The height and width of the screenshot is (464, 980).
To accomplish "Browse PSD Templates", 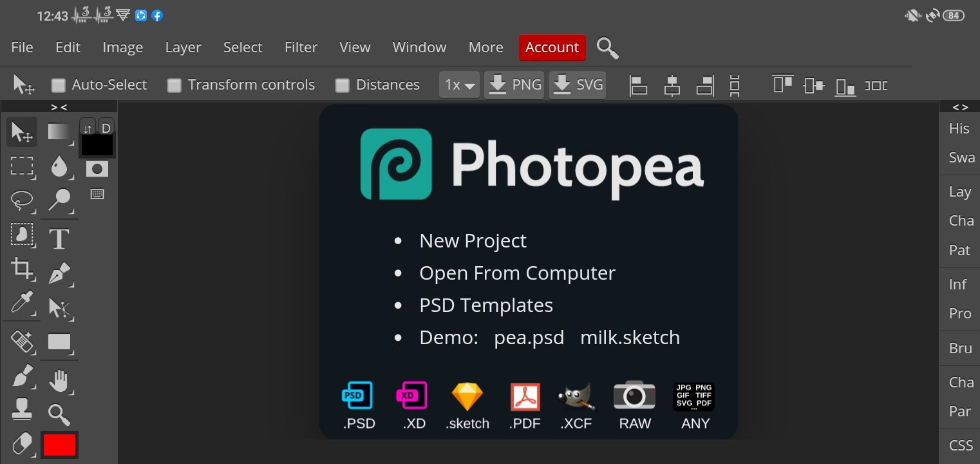I will point(486,305).
